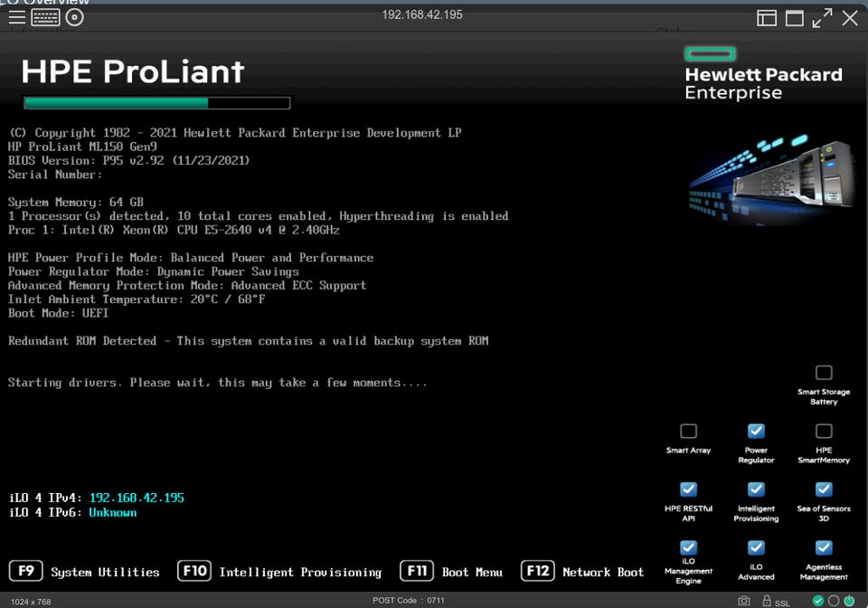Click the 'POST Code : 0711' status text
This screenshot has height=608, width=868.
click(x=409, y=600)
